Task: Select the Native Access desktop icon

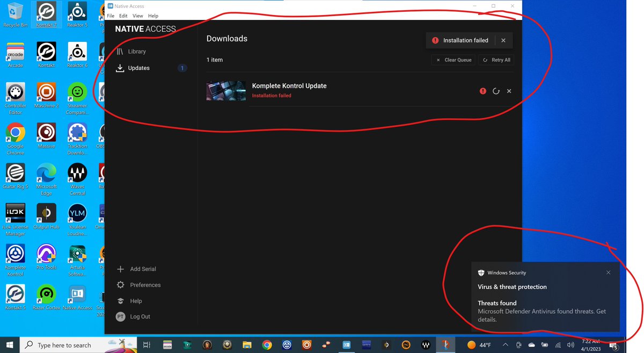Action: click(77, 297)
